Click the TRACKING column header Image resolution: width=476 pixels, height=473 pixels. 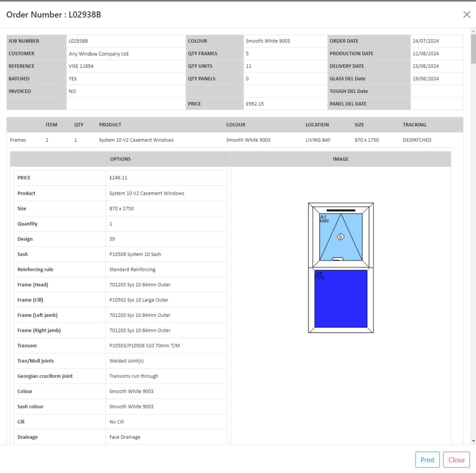[x=414, y=125]
